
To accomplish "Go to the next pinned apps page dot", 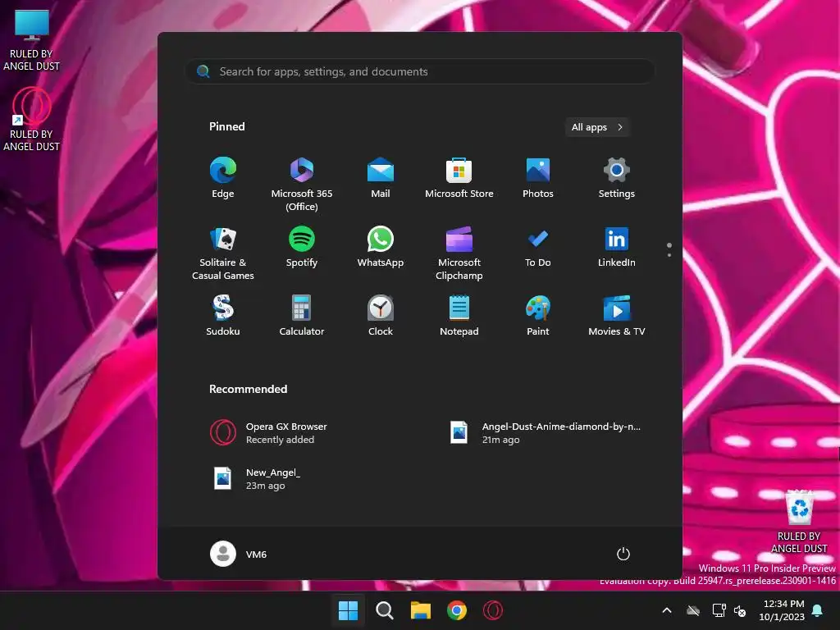I will 669,255.
